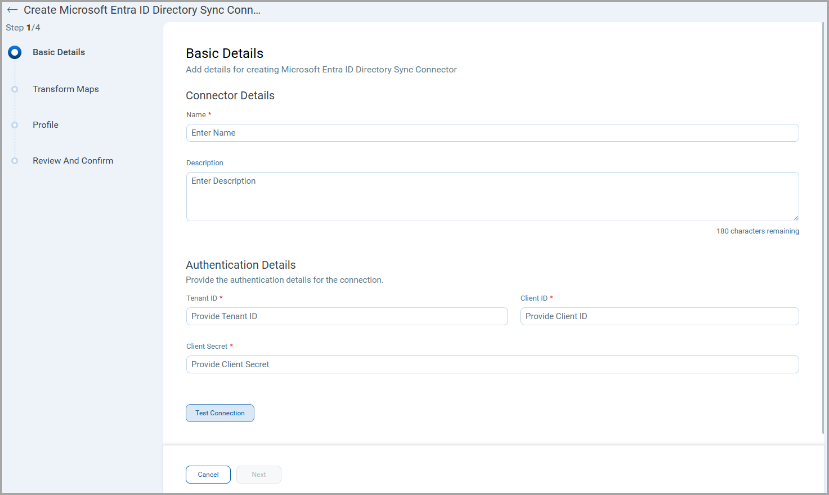Image resolution: width=829 pixels, height=495 pixels.
Task: Open the Profile step label
Action: 45,125
